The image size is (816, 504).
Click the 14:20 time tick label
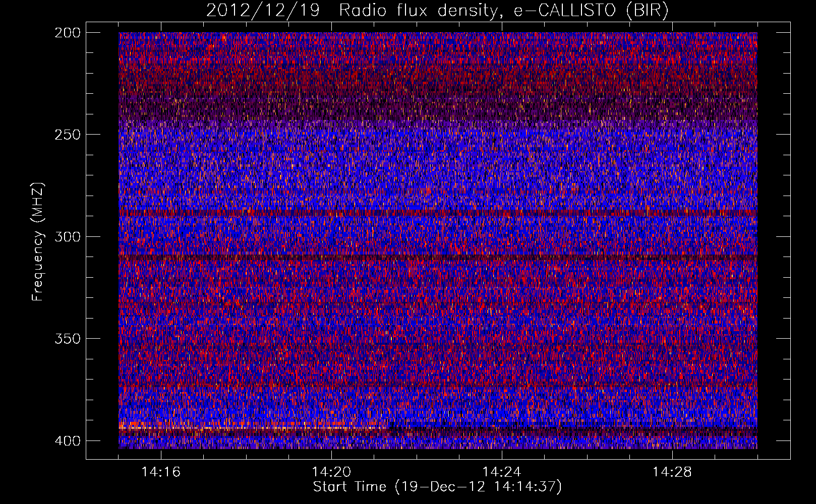(331, 472)
